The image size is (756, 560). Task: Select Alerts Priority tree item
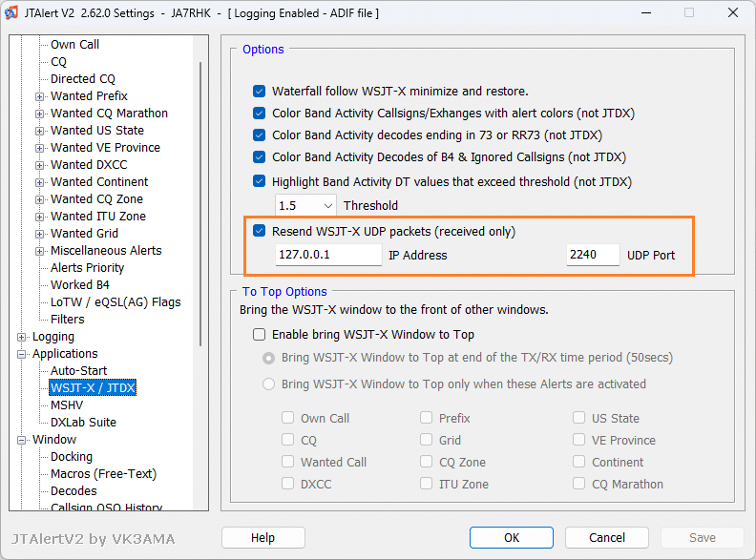point(87,267)
